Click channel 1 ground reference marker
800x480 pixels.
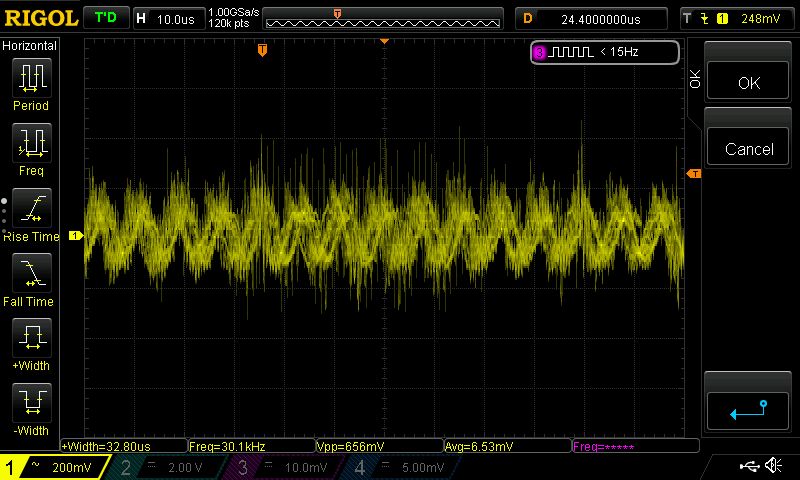pyautogui.click(x=76, y=235)
